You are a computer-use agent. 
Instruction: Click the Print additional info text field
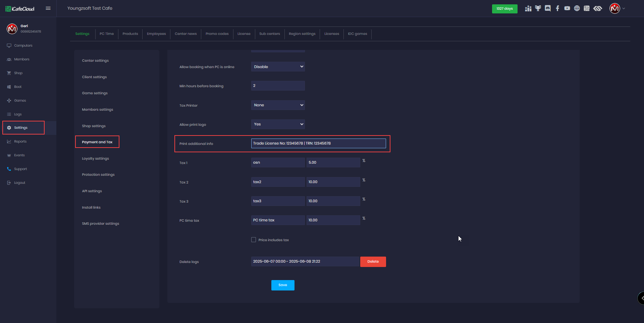pos(318,144)
